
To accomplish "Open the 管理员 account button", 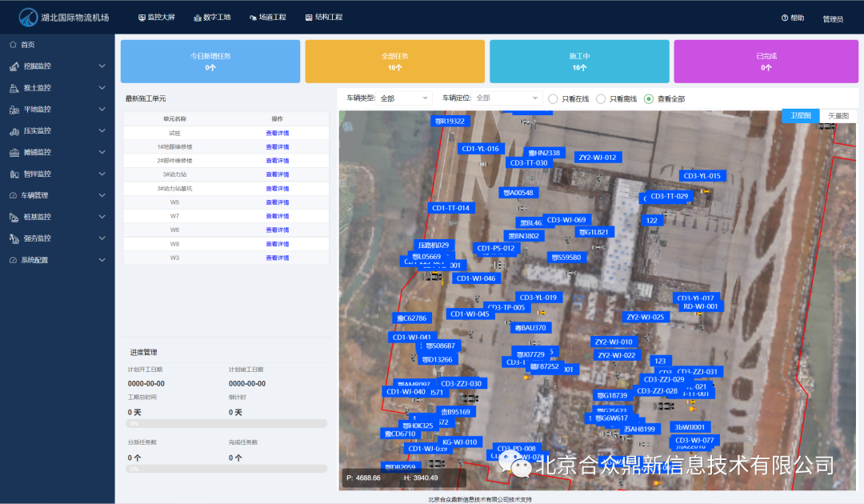I will [x=832, y=18].
